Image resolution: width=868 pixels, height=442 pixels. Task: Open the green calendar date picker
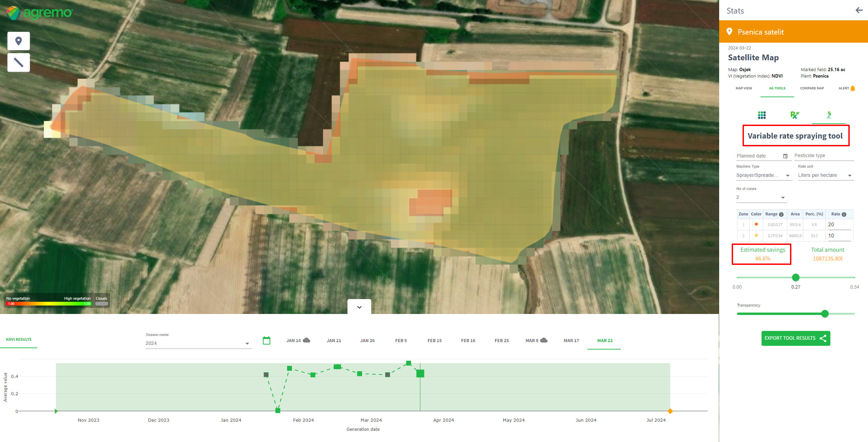point(267,340)
